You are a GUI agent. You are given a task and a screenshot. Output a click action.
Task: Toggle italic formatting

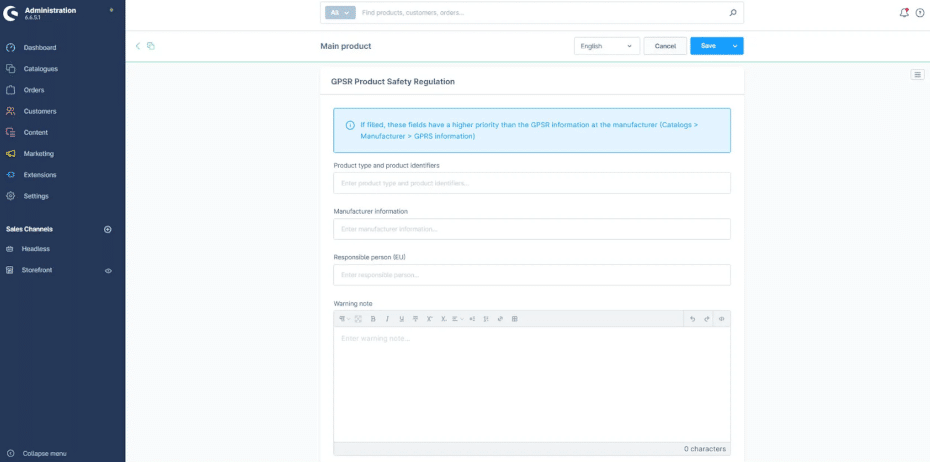point(387,319)
